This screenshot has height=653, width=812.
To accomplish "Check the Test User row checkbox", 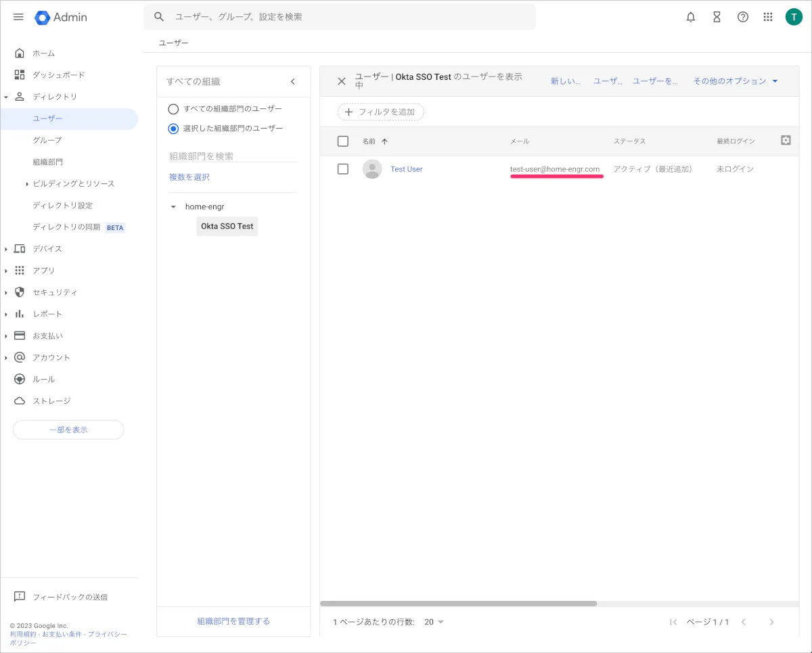I will click(x=343, y=169).
